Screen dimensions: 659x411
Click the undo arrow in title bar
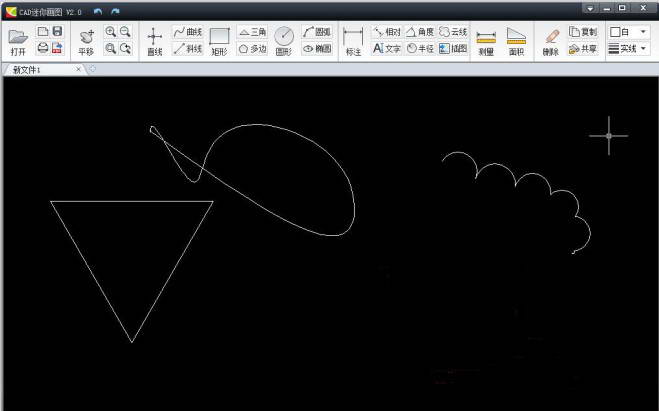click(98, 10)
